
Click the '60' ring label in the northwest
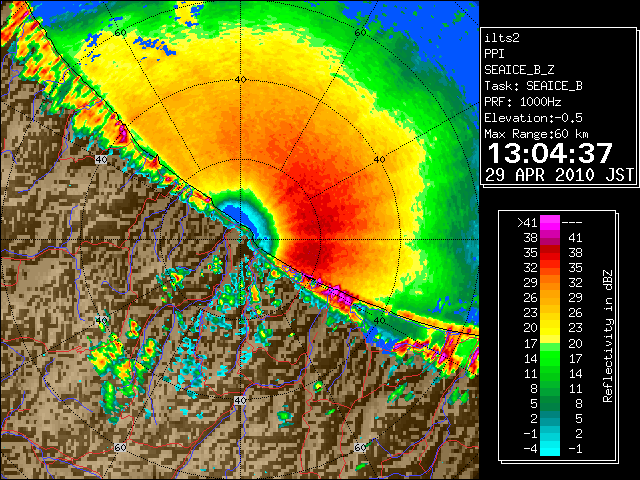[x=120, y=33]
